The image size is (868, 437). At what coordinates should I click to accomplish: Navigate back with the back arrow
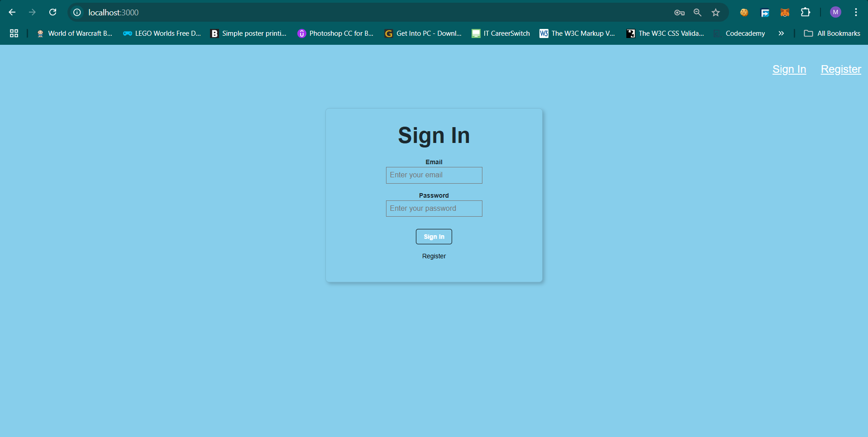pos(12,12)
